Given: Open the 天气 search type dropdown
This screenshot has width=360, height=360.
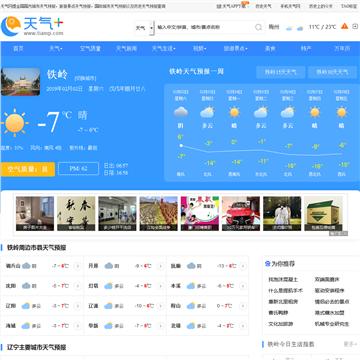Looking at the screenshot, I should click(x=144, y=28).
